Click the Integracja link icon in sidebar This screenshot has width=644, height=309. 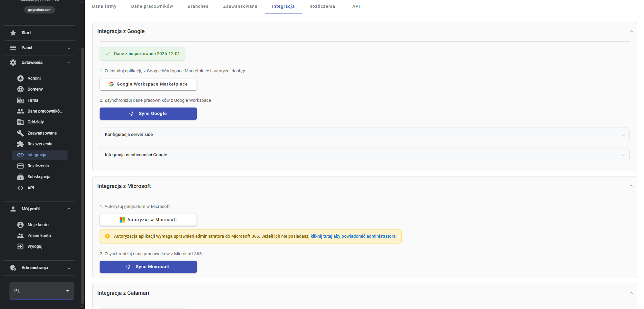point(21,155)
